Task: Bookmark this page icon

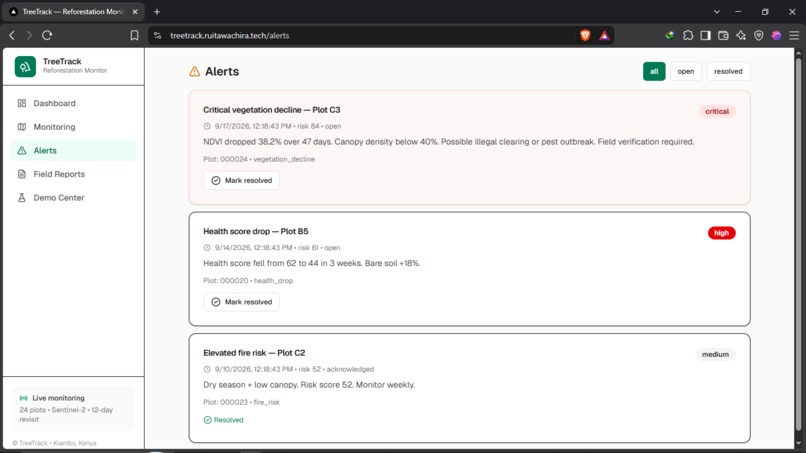Action: [x=134, y=35]
